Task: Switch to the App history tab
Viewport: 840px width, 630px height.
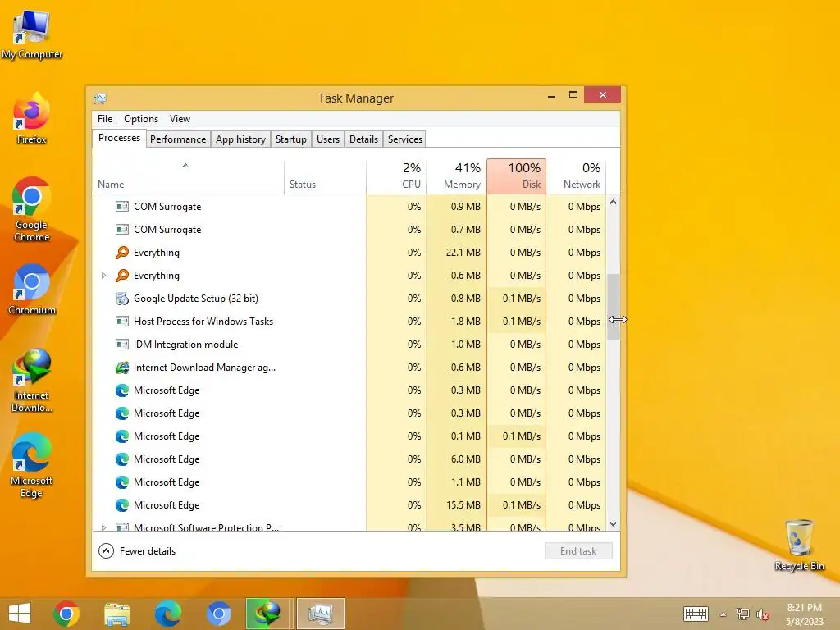Action: tap(240, 139)
